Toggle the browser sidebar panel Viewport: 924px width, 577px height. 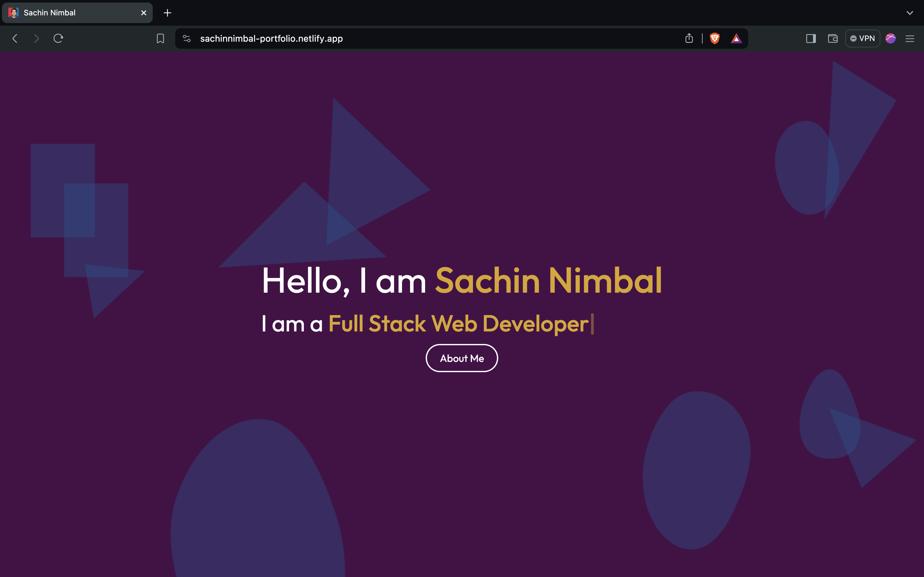pos(811,38)
